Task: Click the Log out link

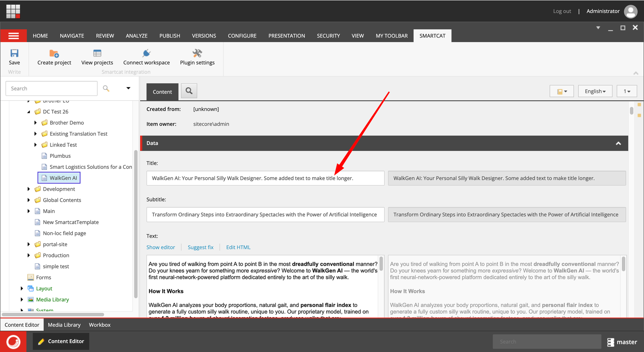Action: click(562, 11)
